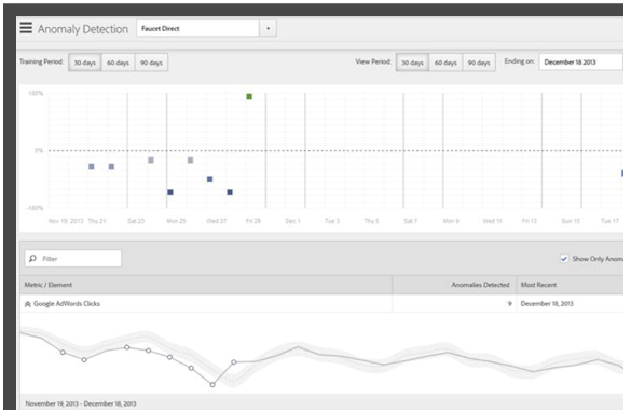Screen dimensions: 623x410
Task: Set Training Period to 90 days
Action: pos(151,62)
